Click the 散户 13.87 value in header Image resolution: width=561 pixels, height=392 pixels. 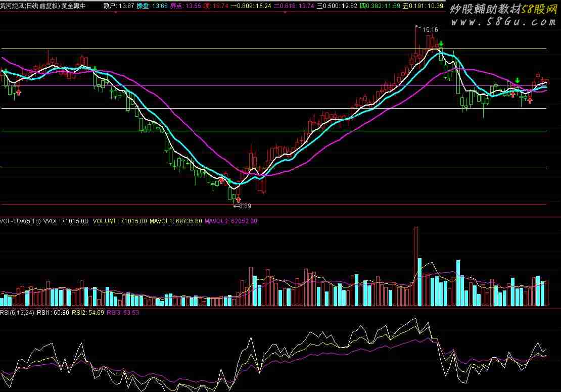pos(118,6)
